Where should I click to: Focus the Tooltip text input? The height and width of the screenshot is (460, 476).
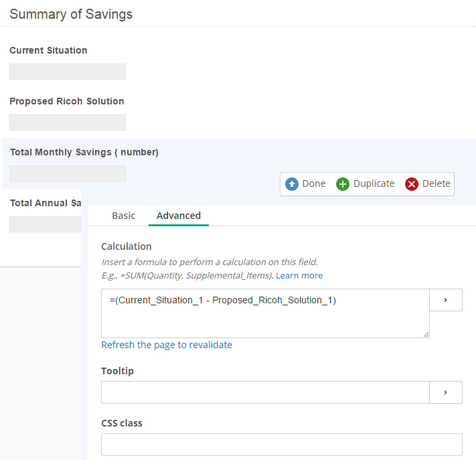[265, 392]
